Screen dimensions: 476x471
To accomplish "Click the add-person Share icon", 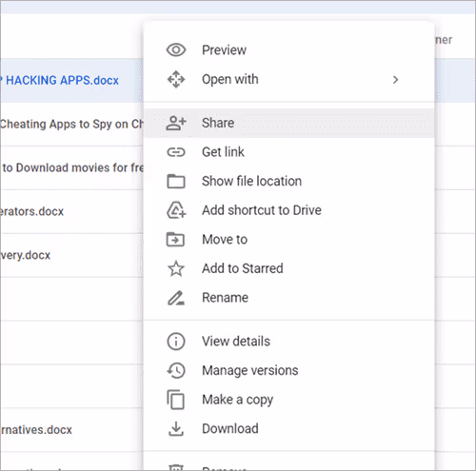I will [x=176, y=123].
